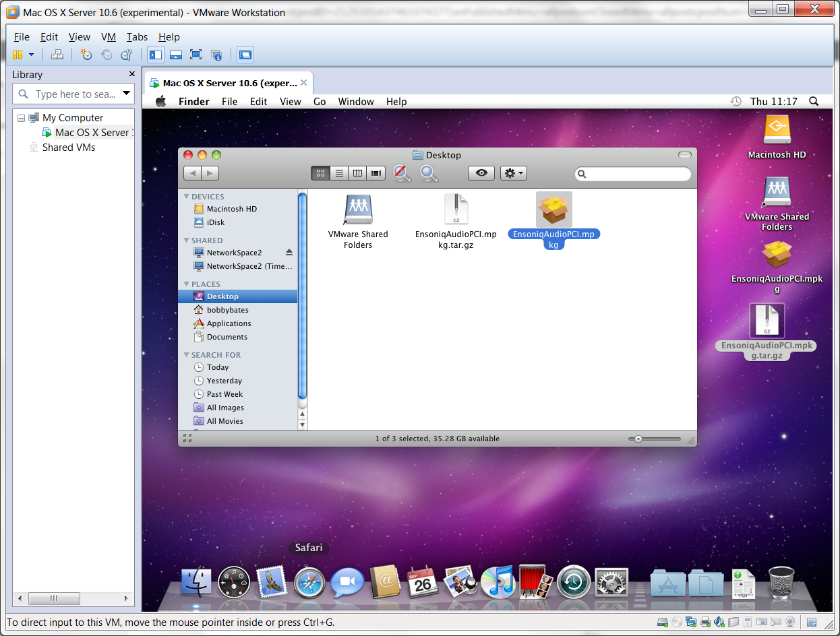Viewport: 840px width, 636px height.
Task: Open the snapshot manager wrench-clock icon
Action: click(126, 55)
